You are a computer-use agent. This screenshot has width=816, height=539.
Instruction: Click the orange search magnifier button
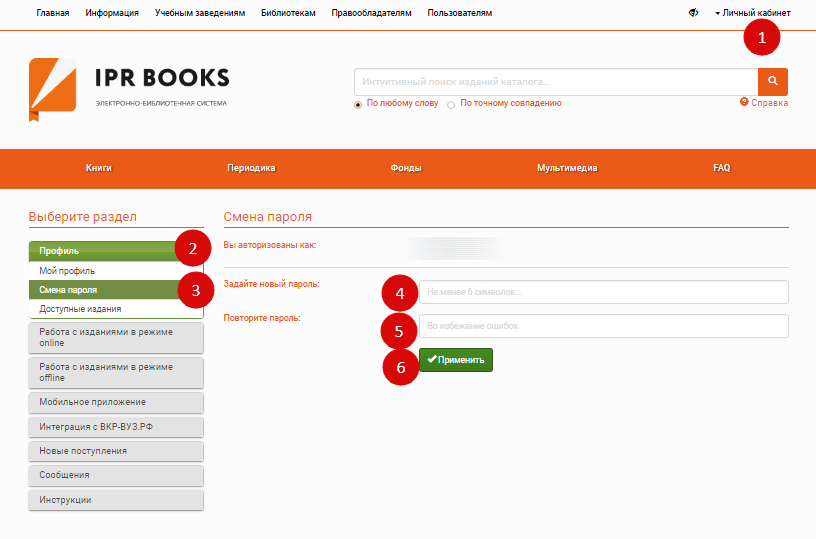[x=772, y=81]
